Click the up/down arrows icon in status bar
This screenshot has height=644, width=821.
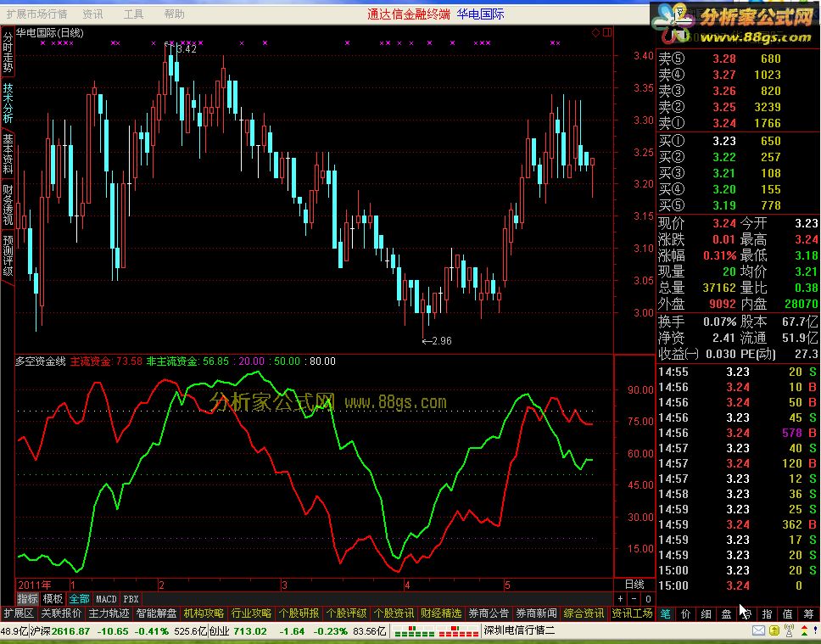(805, 631)
